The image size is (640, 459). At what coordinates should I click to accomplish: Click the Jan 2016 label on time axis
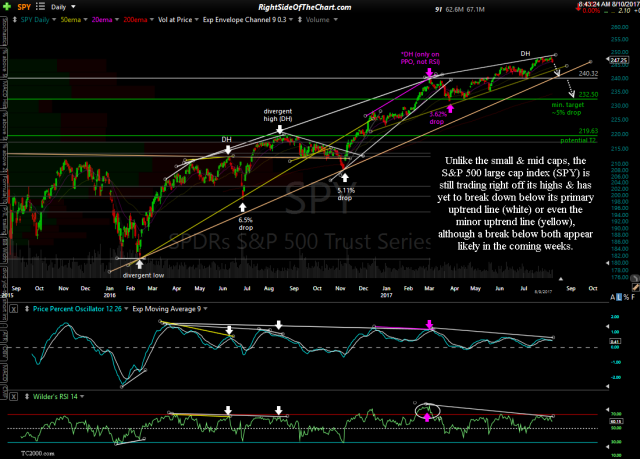[110, 291]
